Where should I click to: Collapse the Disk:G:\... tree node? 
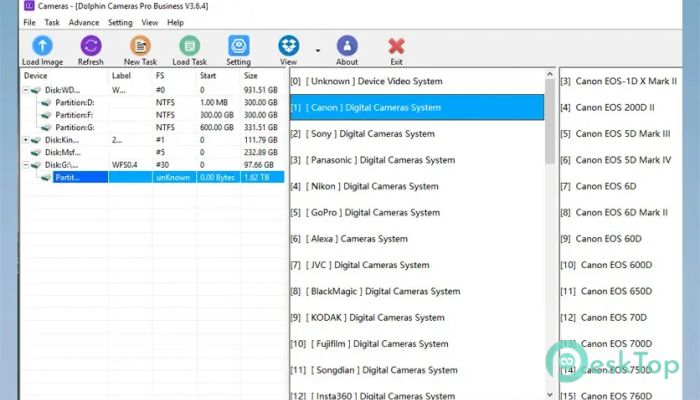26,165
